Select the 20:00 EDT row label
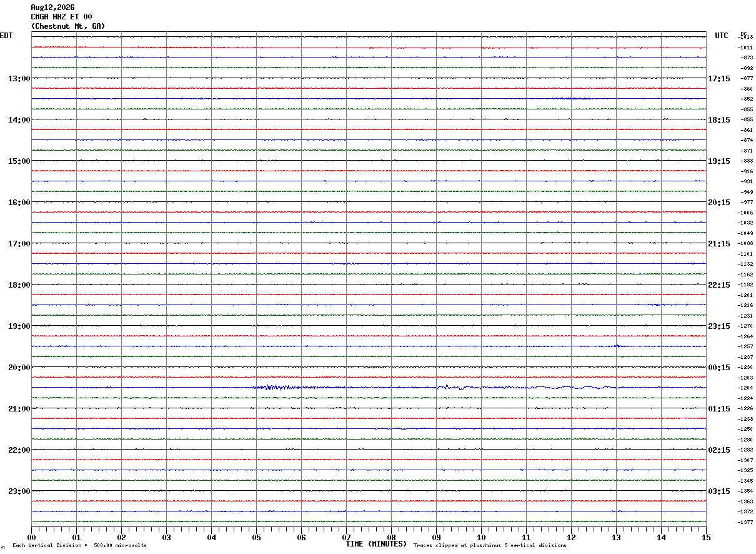This screenshot has width=756, height=554. coord(19,368)
